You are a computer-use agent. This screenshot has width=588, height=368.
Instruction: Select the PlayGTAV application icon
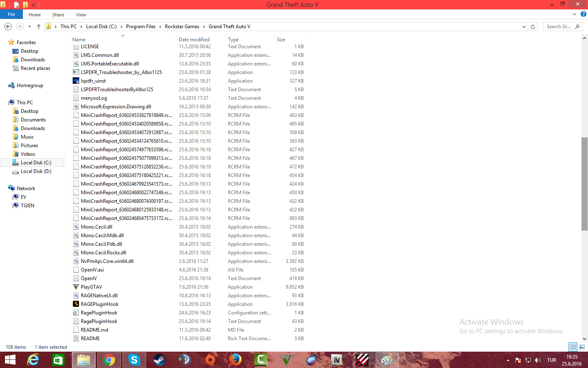click(76, 287)
